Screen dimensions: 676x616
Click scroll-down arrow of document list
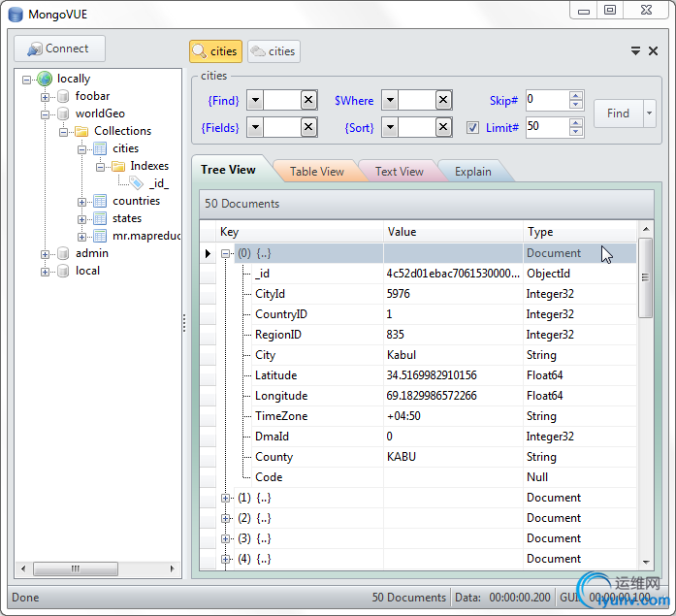[646, 562]
